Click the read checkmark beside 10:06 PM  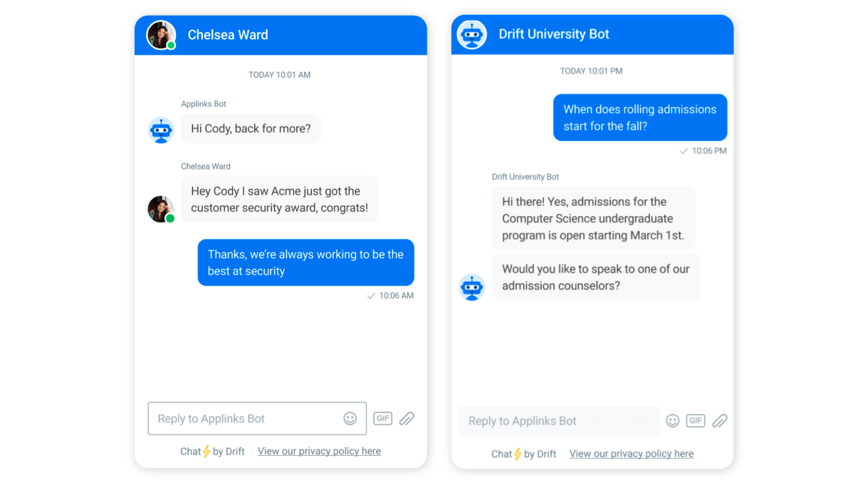click(x=684, y=151)
